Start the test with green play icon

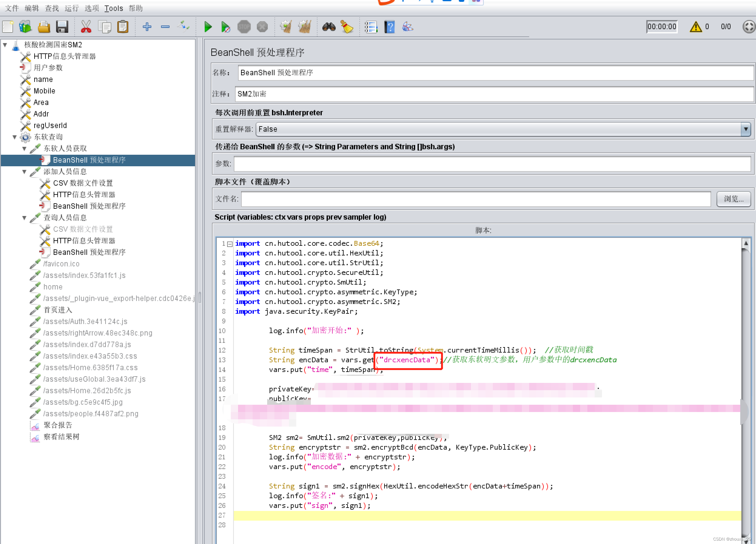pos(208,27)
